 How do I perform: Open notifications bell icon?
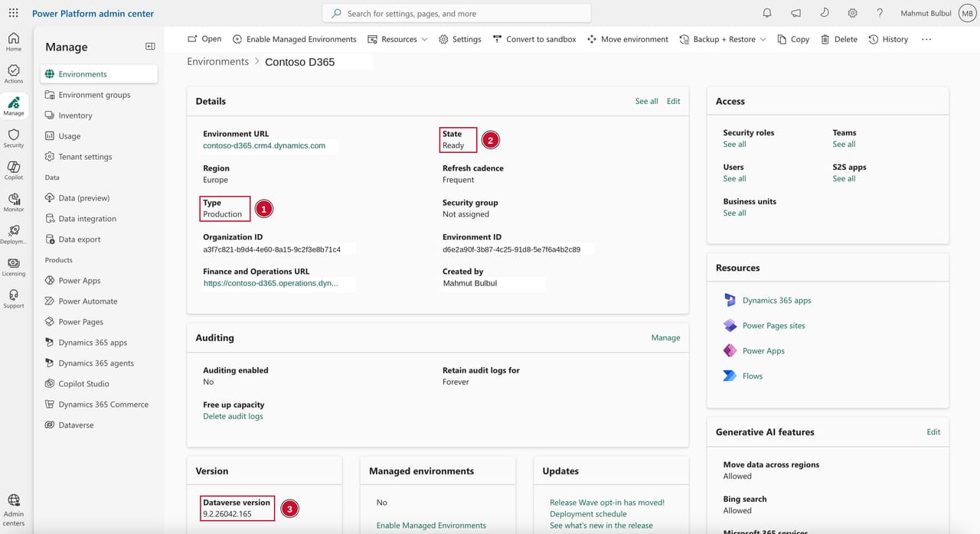(x=767, y=13)
